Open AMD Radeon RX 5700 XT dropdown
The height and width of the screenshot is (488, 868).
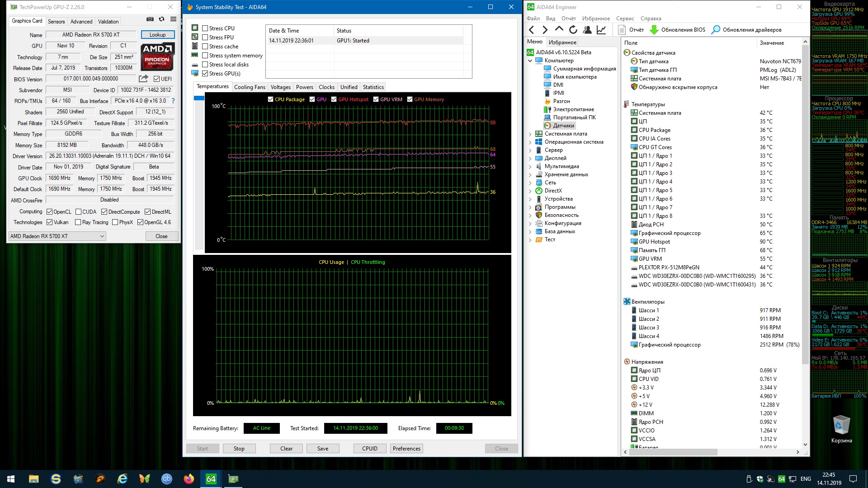point(57,236)
